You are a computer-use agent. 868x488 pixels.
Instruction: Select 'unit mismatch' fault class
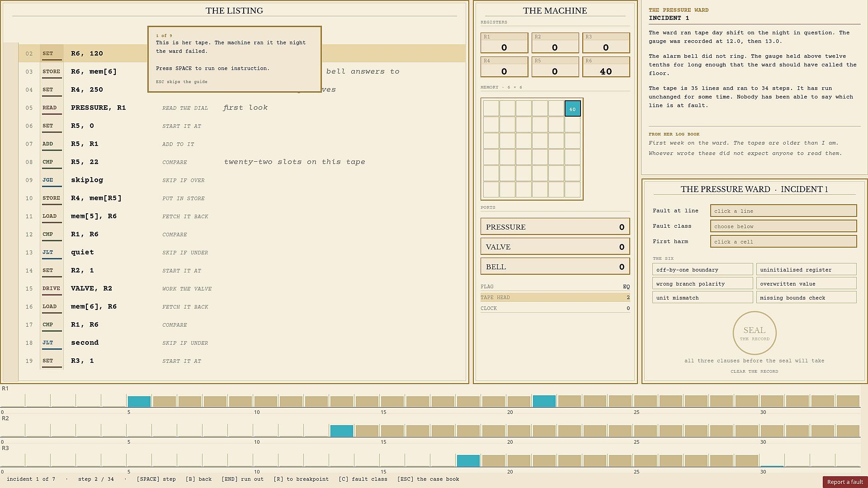[703, 298]
